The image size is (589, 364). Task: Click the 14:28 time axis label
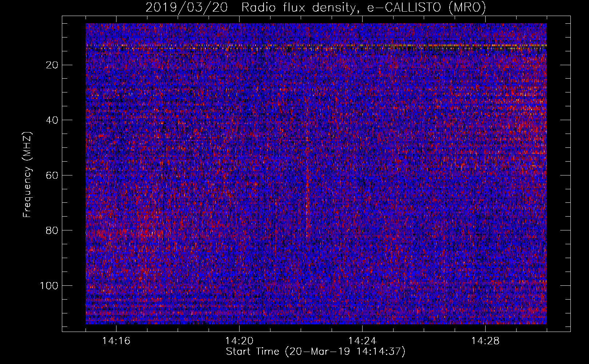(485, 341)
